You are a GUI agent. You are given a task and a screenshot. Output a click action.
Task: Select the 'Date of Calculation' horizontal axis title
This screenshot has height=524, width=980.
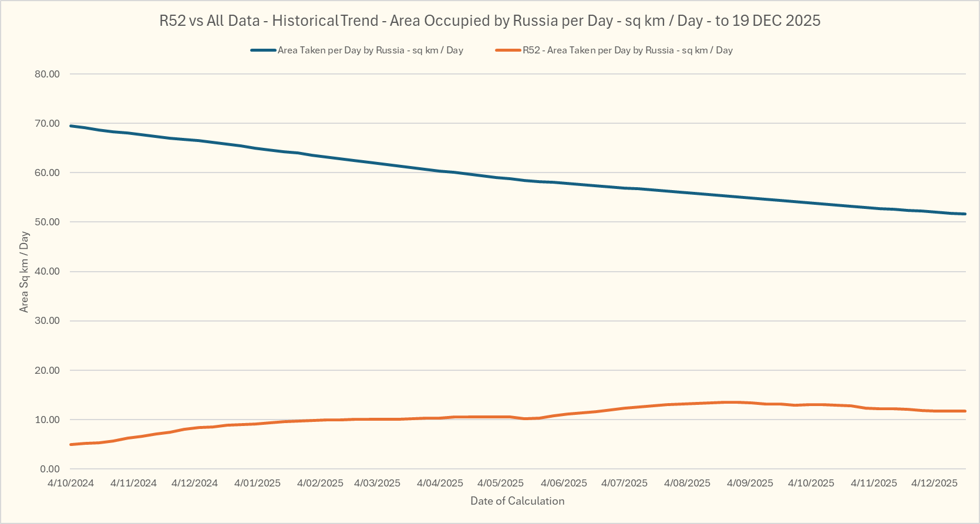pos(517,501)
